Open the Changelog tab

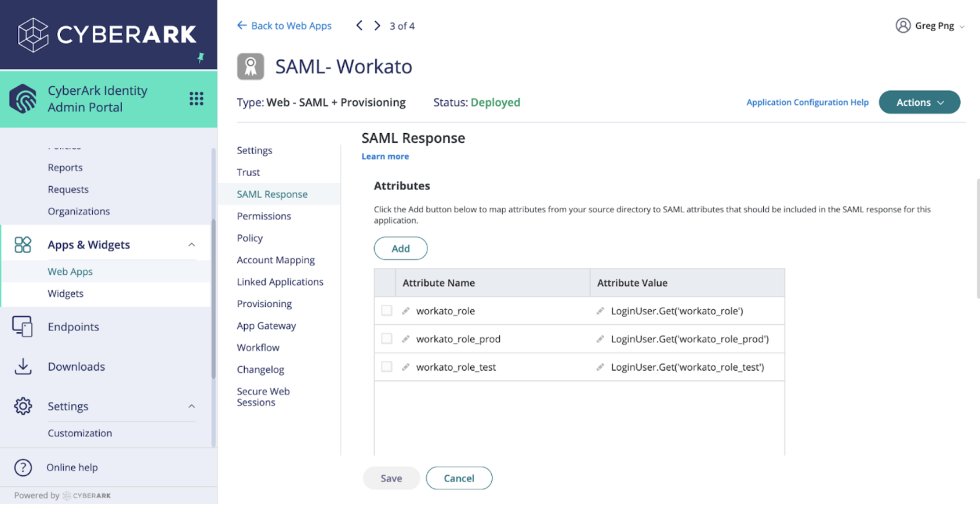(260, 369)
